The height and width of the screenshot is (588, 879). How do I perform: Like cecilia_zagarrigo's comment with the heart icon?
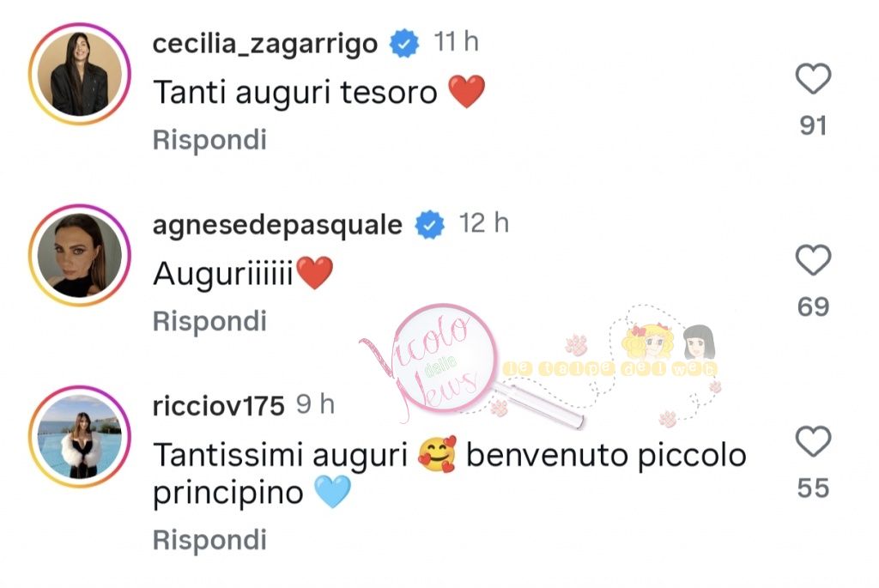tap(813, 78)
